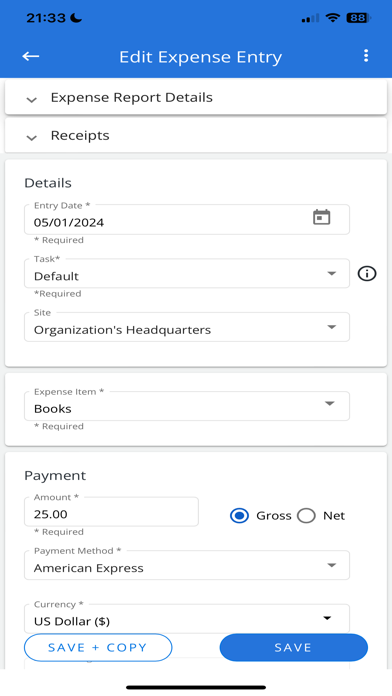Viewport: 392px width, 696px height.
Task: Open the Payment Method dropdown
Action: click(x=187, y=565)
